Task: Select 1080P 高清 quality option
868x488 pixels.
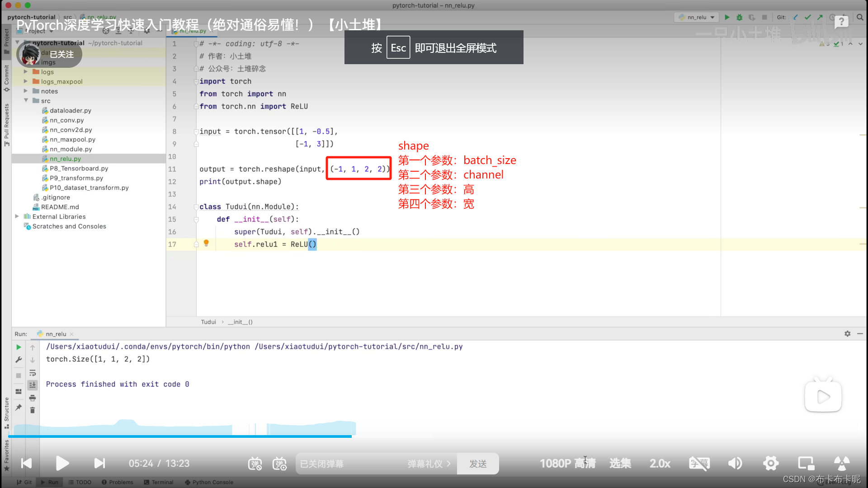Action: click(x=567, y=463)
